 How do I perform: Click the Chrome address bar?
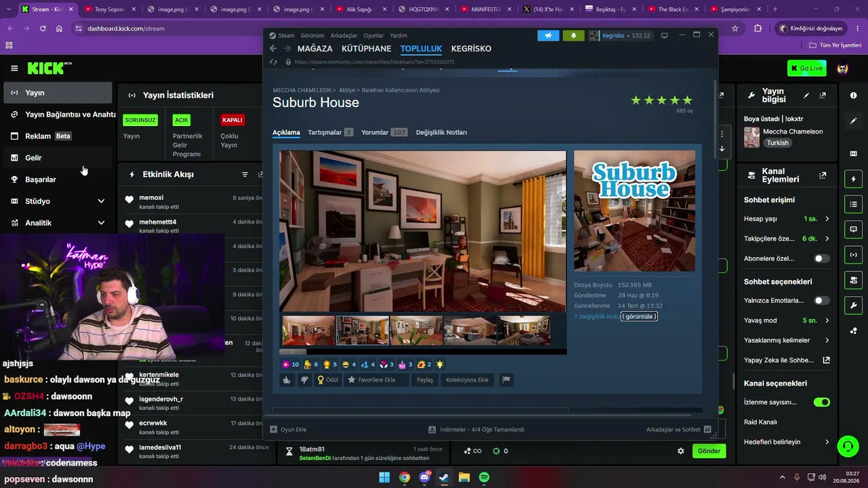(x=400, y=28)
